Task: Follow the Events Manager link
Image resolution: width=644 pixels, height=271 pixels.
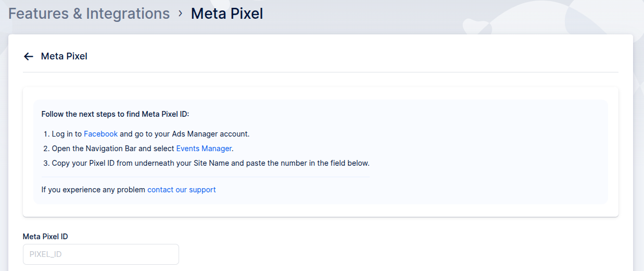Action: point(204,149)
